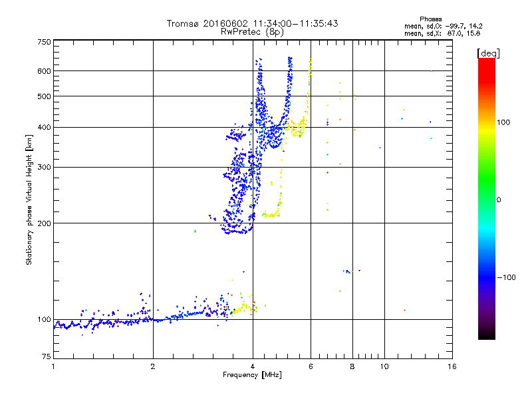Click the plot title 'Tromsø 20160602 11:34:00-11:35:43'
The height and width of the screenshot is (399, 532).
point(252,23)
